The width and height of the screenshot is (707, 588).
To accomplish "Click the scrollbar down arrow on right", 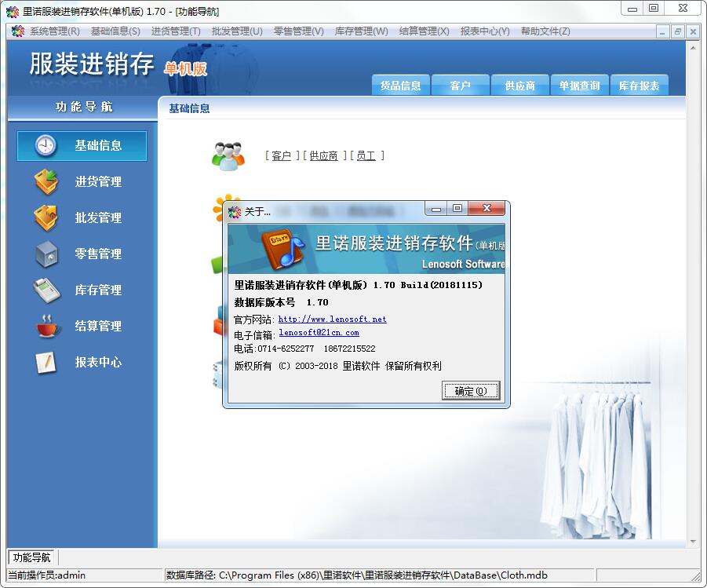I will coord(693,542).
